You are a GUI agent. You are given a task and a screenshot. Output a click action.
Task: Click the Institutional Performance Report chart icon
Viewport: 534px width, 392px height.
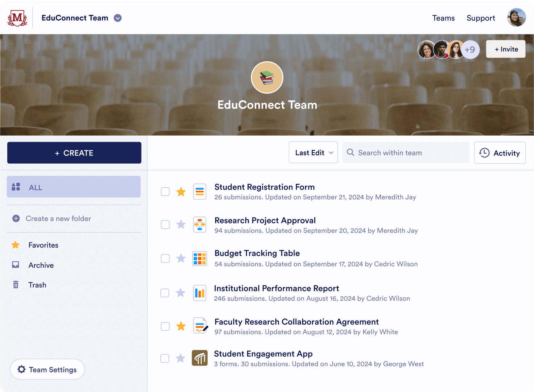200,293
